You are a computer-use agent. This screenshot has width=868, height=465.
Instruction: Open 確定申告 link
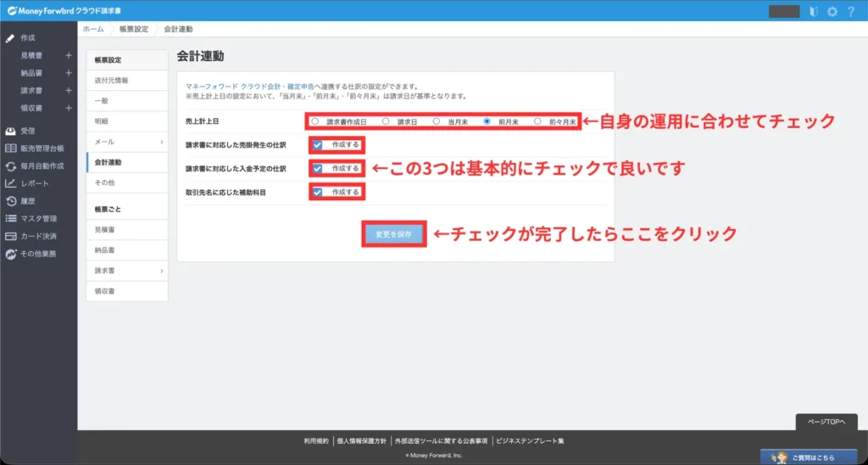301,87
